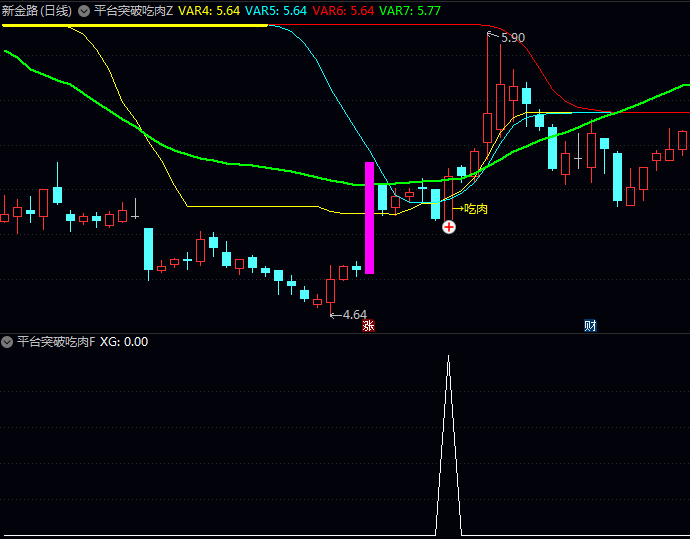Viewport: 690px width, 539px height.
Task: Click the XG: 0.00 value
Action: pos(124,342)
